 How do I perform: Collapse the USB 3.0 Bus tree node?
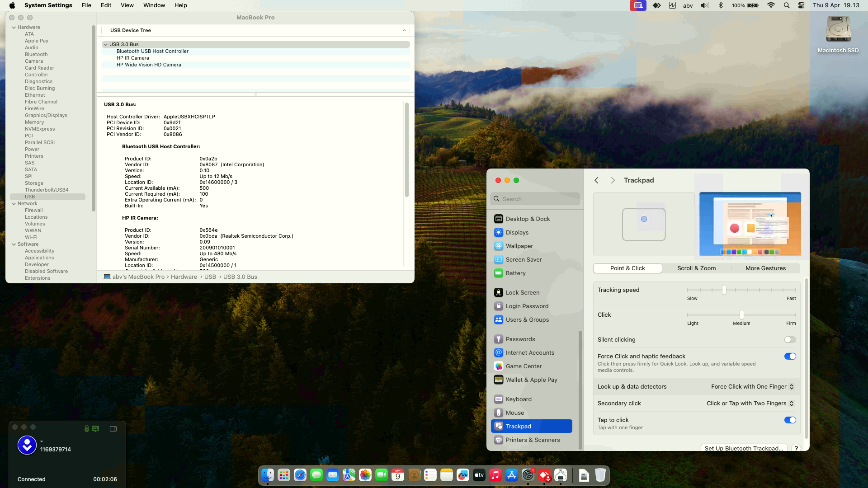pos(105,44)
